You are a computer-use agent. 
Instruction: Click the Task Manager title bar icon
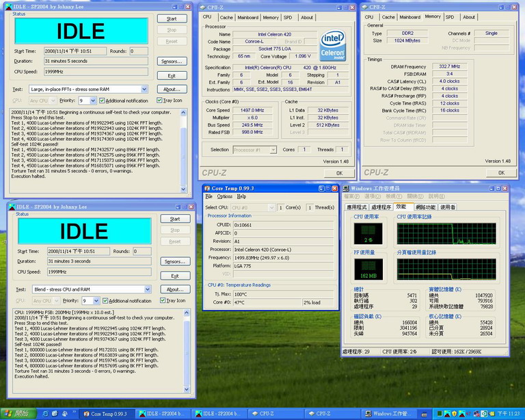346,188
